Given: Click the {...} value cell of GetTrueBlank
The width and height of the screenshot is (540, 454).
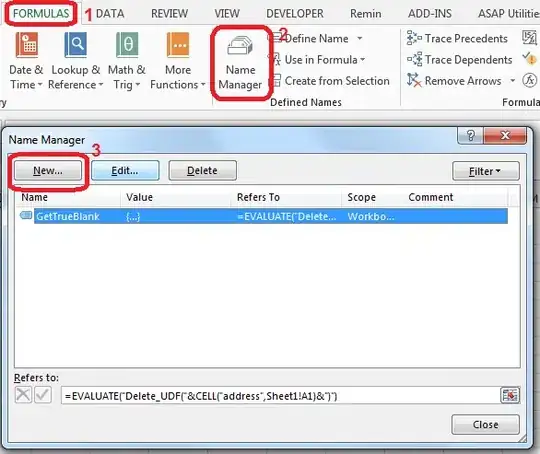Looking at the screenshot, I should pos(133,216).
